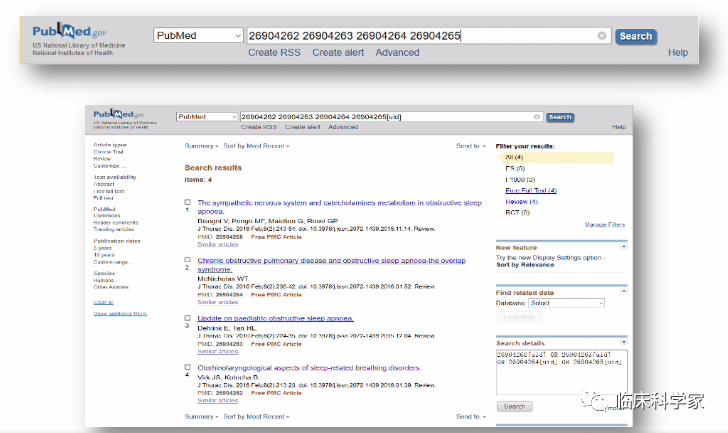Click Show additional filters link
The height and width of the screenshot is (433, 728).
[120, 314]
